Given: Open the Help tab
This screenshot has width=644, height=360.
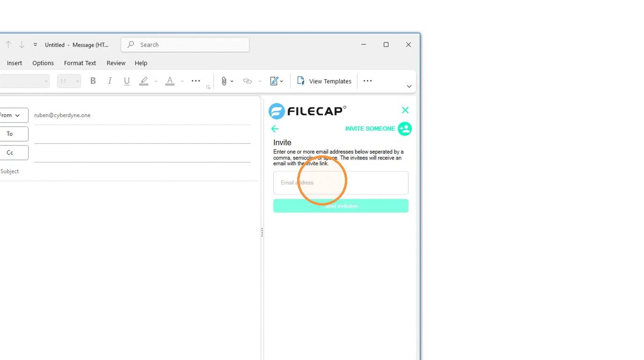Looking at the screenshot, I should (x=141, y=63).
